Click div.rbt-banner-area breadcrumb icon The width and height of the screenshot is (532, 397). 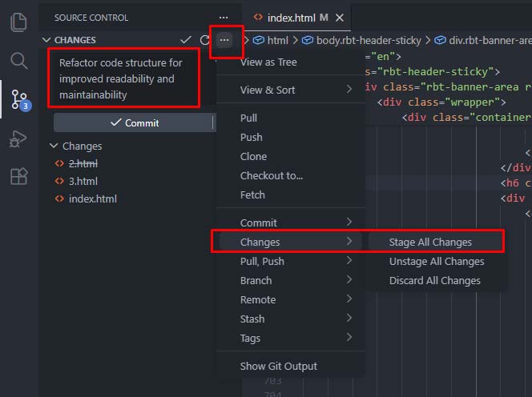[x=440, y=40]
